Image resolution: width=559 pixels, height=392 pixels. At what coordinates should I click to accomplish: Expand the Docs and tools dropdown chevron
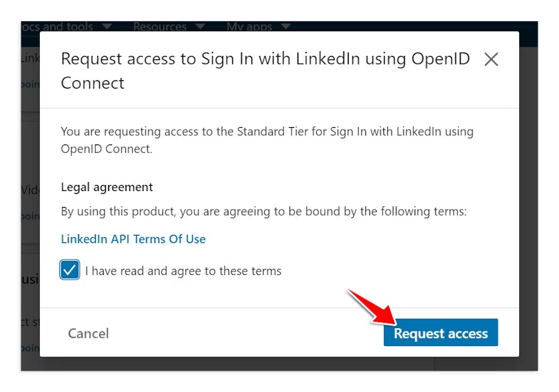108,27
